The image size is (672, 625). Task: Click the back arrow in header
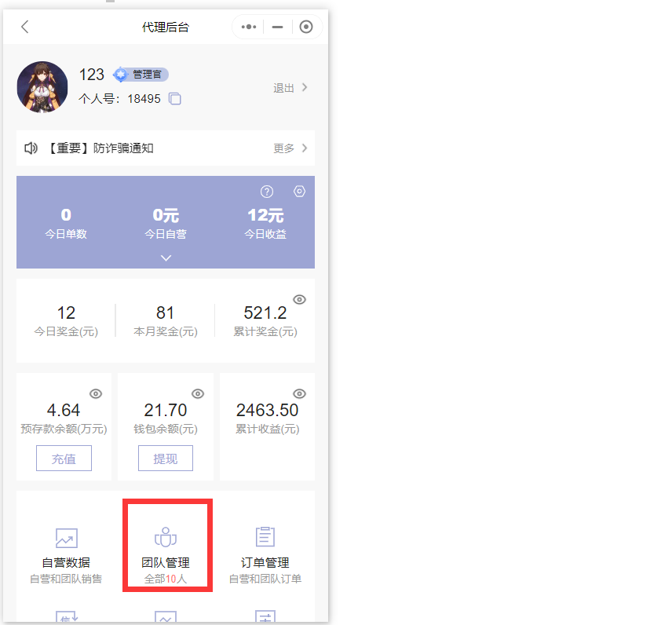[x=25, y=27]
